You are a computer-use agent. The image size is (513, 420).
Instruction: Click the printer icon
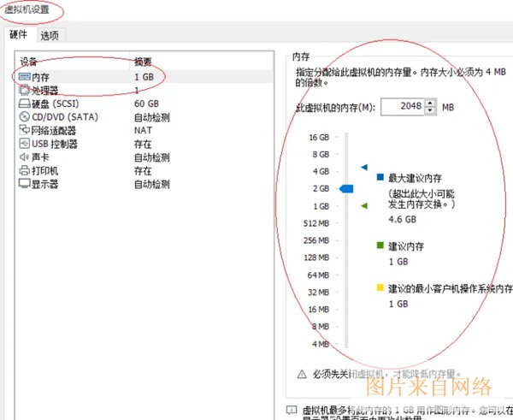point(25,170)
